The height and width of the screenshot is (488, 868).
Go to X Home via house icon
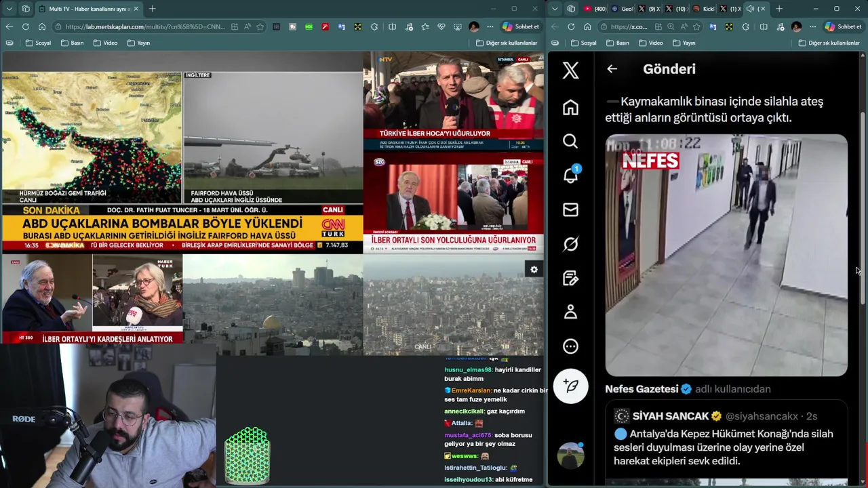point(570,107)
